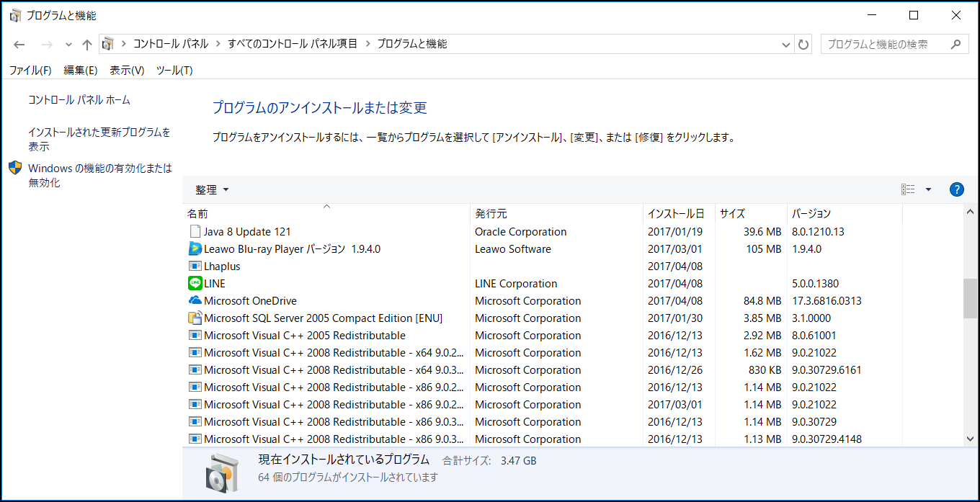Expand the address bar history dropdown
The image size is (980, 502).
tap(786, 45)
